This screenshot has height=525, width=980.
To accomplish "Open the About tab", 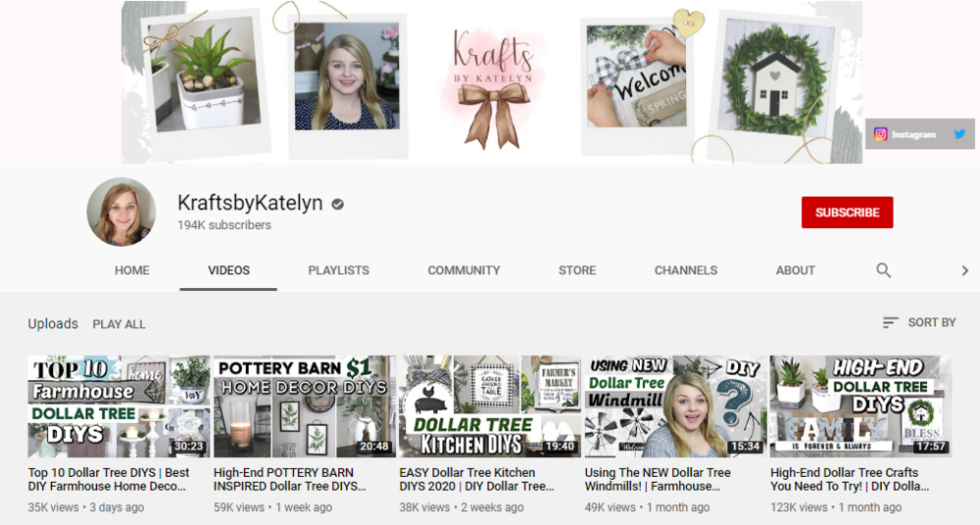I will click(795, 270).
